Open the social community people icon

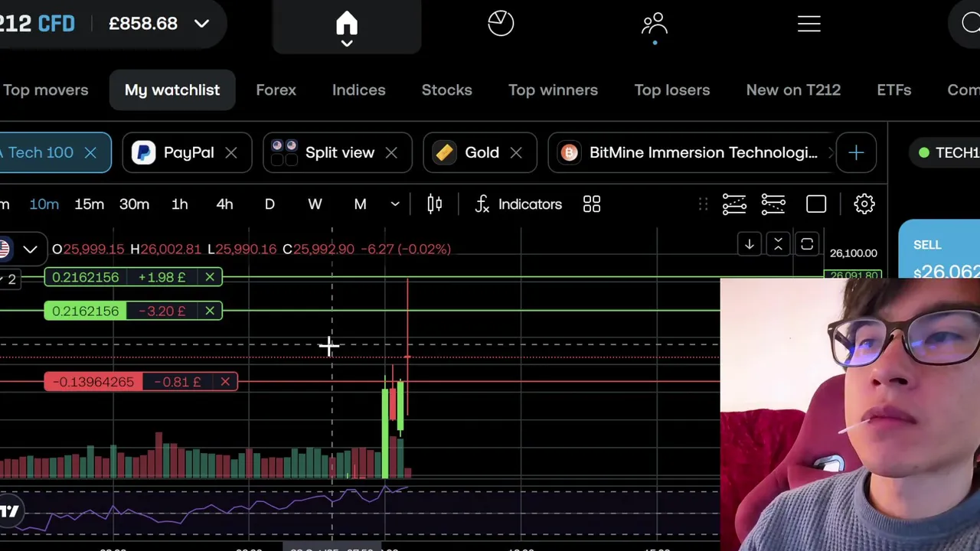pos(655,24)
